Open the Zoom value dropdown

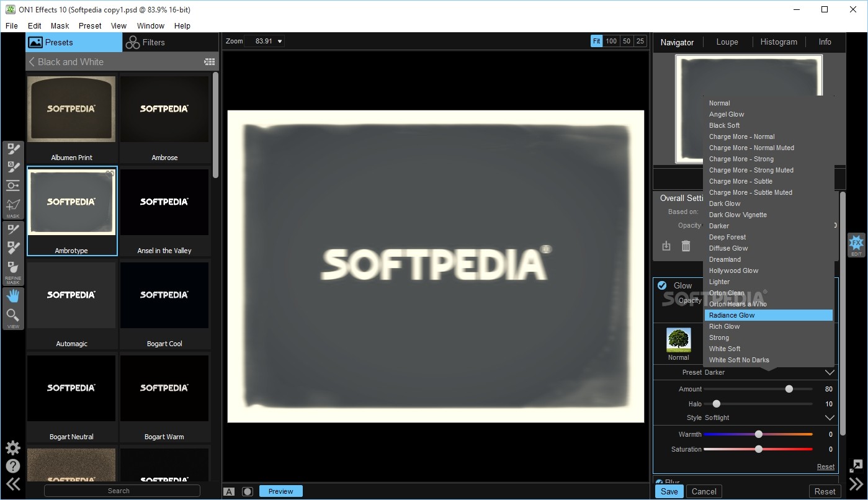[280, 42]
